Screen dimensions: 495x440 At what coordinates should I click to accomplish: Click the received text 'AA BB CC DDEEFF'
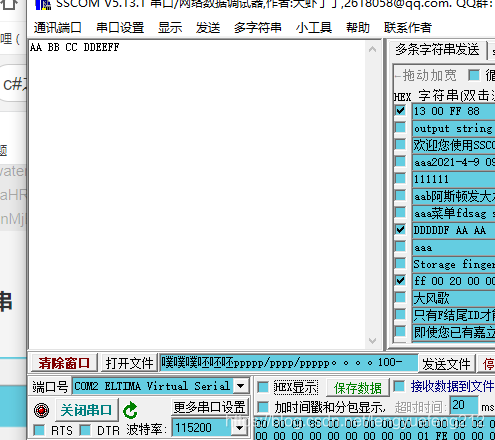pos(74,47)
